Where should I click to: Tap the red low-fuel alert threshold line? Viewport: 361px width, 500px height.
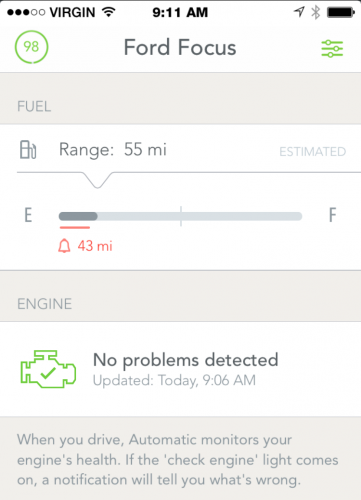click(75, 228)
